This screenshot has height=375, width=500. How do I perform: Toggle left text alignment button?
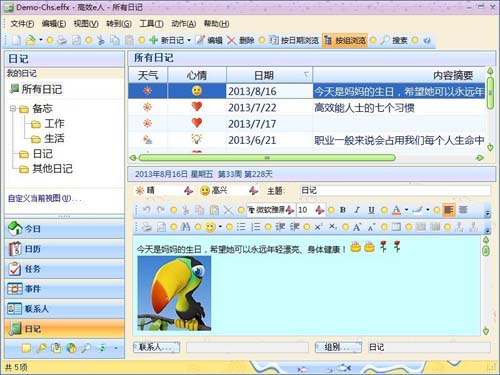point(449,210)
